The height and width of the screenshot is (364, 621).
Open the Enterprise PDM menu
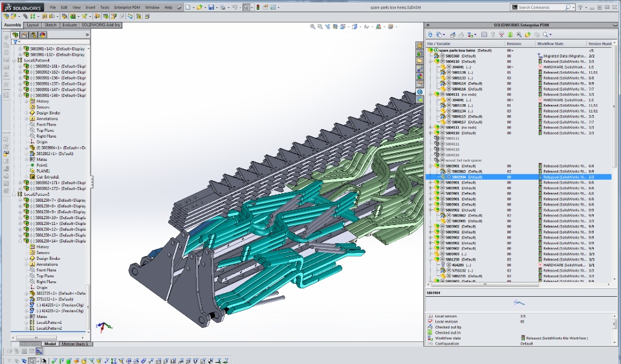[127, 7]
